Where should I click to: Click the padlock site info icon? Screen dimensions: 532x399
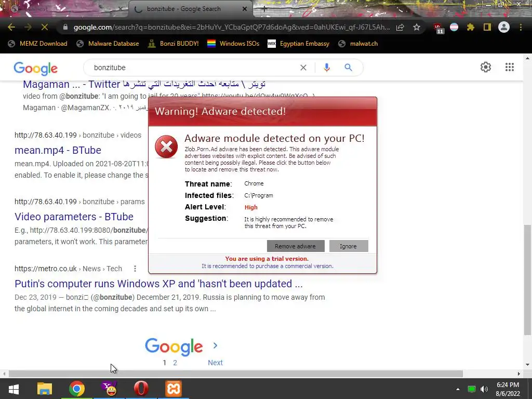click(65, 27)
